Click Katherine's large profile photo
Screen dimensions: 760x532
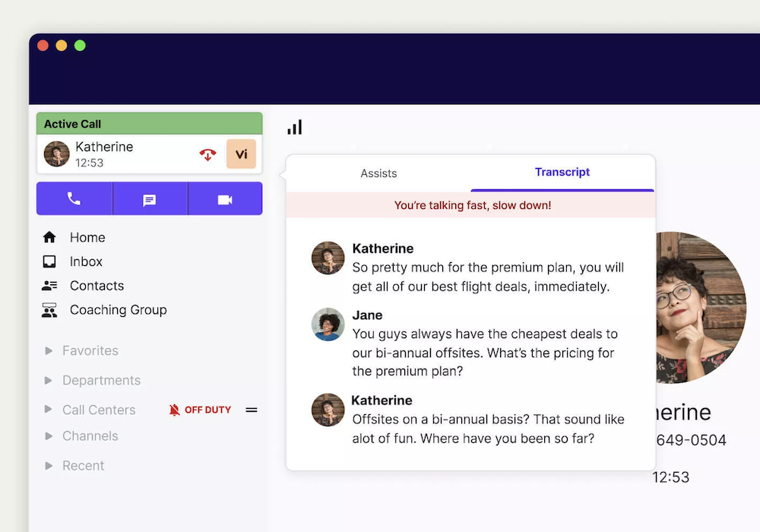click(701, 308)
